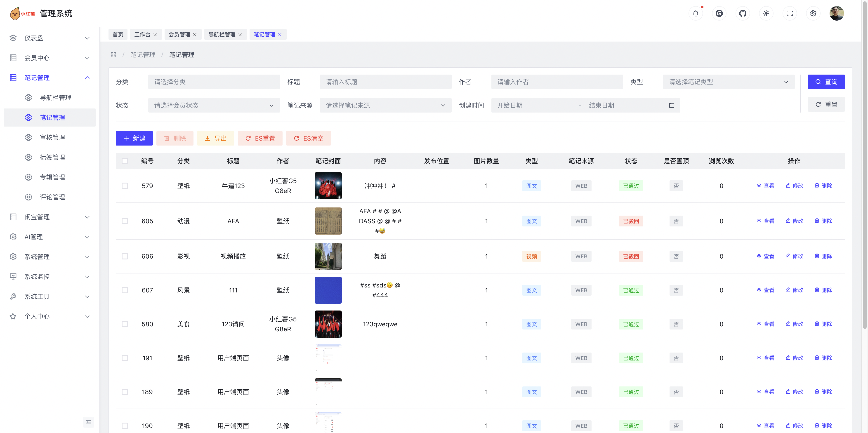
Task: Click the Gitee icon in header
Action: click(x=719, y=14)
